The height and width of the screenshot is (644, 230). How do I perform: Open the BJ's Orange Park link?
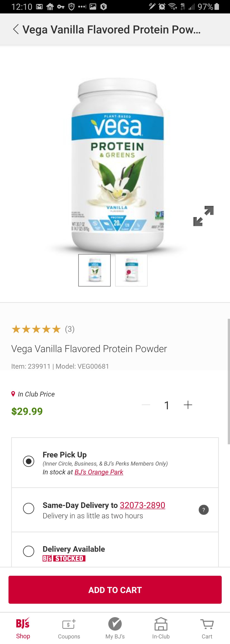99,472
